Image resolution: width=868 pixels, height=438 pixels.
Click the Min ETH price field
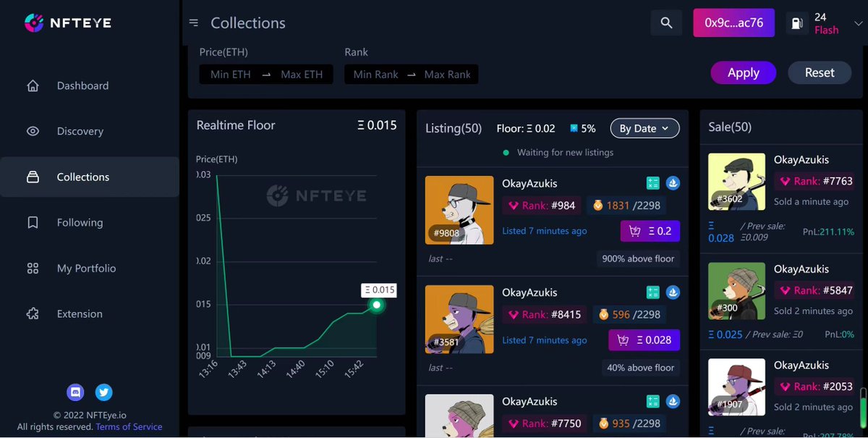tap(230, 75)
